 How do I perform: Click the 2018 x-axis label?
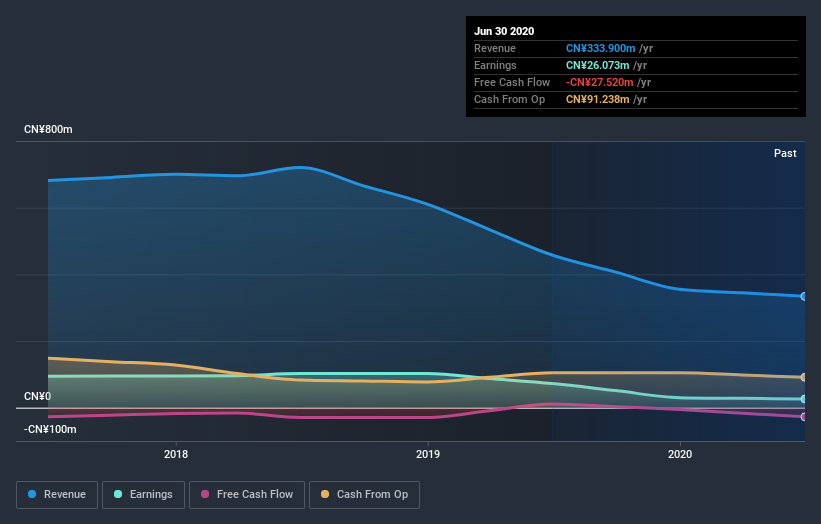(176, 454)
